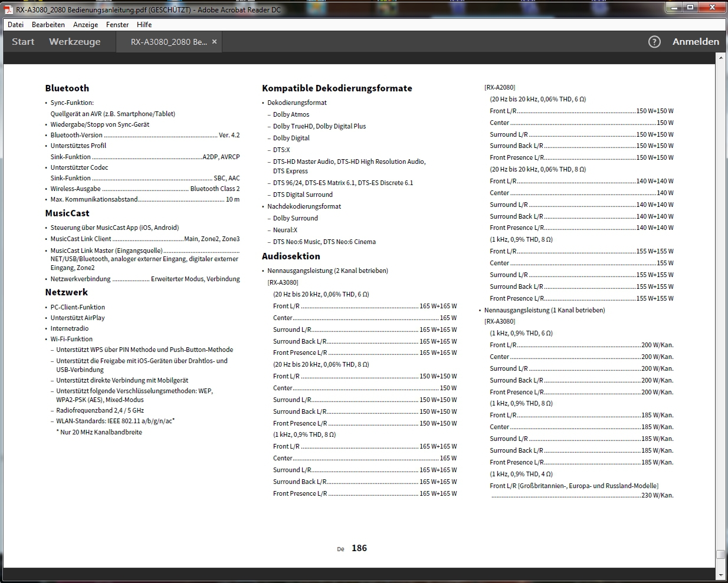The width and height of the screenshot is (728, 583).
Task: Open the Fenster menu
Action: click(117, 25)
